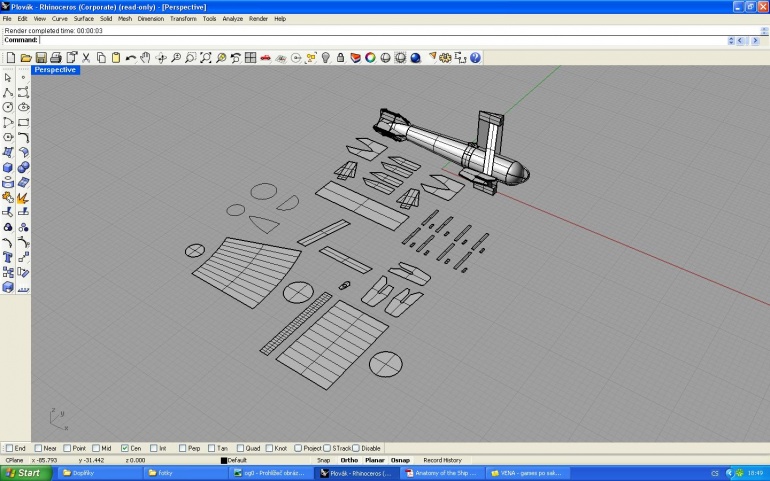Image resolution: width=770 pixels, height=481 pixels.
Task: Select the Explode tool icon
Action: point(23,198)
